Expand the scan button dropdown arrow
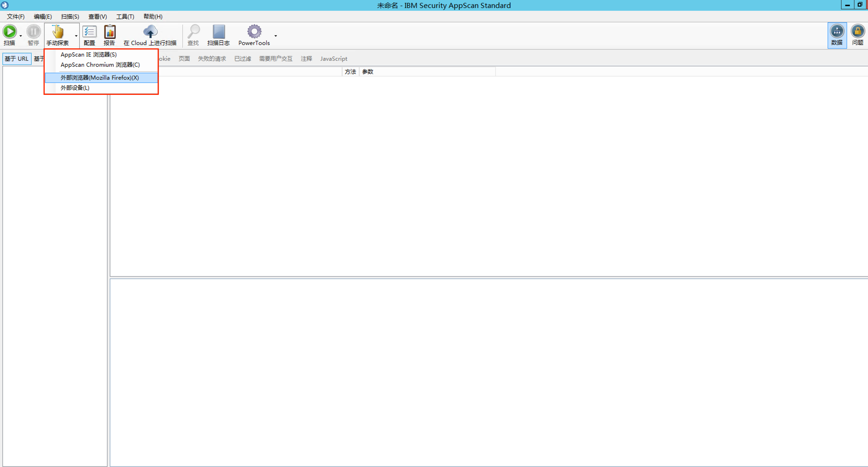This screenshot has height=467, width=868. [21, 36]
